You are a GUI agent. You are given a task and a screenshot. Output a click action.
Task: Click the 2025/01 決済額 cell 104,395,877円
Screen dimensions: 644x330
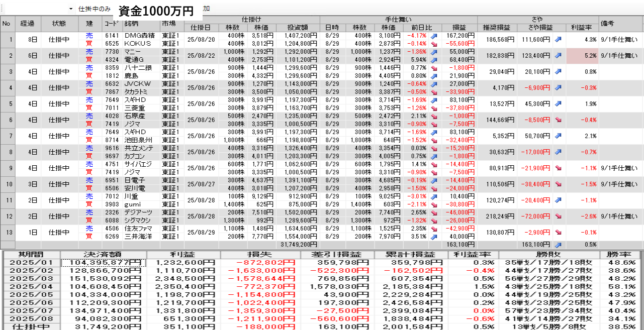click(104, 262)
